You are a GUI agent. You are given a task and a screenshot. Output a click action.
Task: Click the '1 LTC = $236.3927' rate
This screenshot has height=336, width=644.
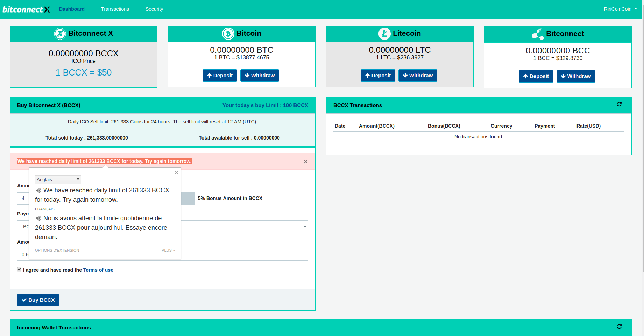pos(400,58)
